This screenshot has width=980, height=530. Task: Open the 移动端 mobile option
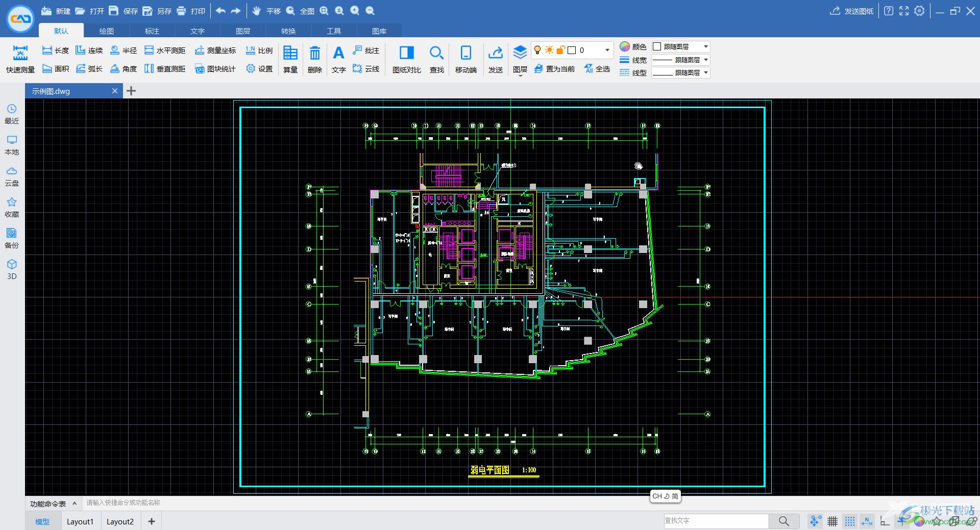click(466, 59)
